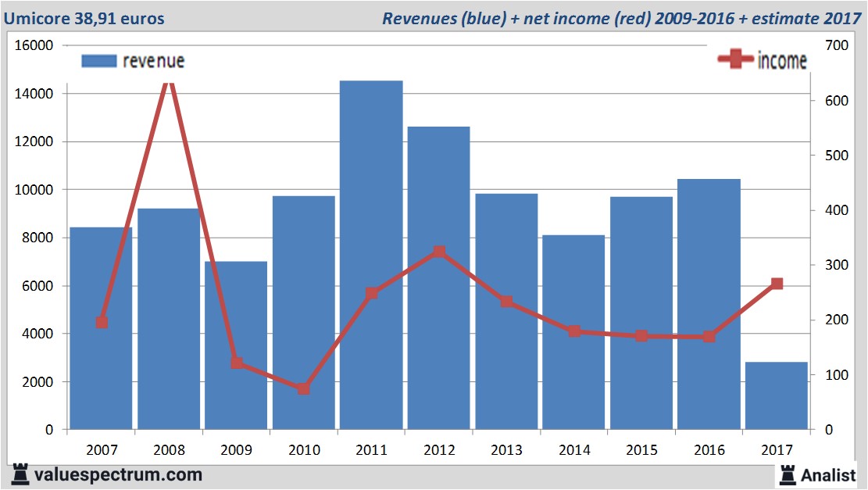Click the 2011 income data point

coord(372,293)
